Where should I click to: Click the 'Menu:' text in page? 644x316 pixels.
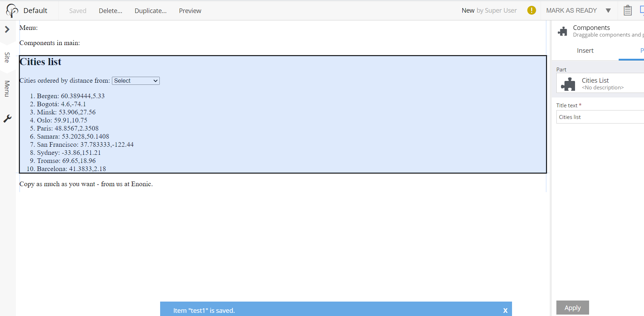point(29,28)
